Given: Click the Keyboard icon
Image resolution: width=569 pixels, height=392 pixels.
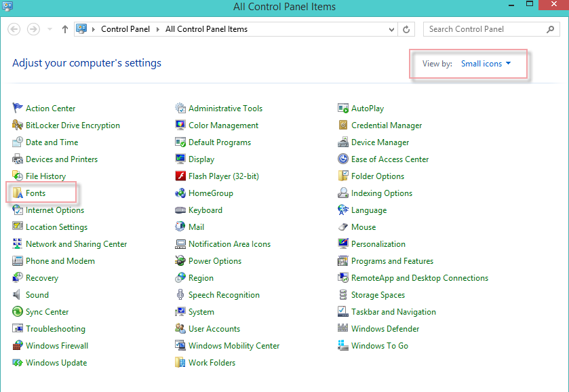Looking at the screenshot, I should (180, 210).
